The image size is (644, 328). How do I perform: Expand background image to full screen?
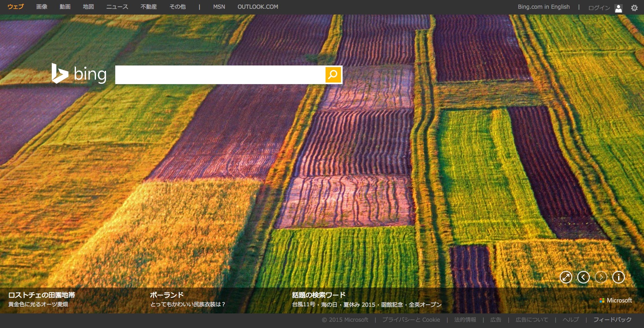pyautogui.click(x=566, y=277)
